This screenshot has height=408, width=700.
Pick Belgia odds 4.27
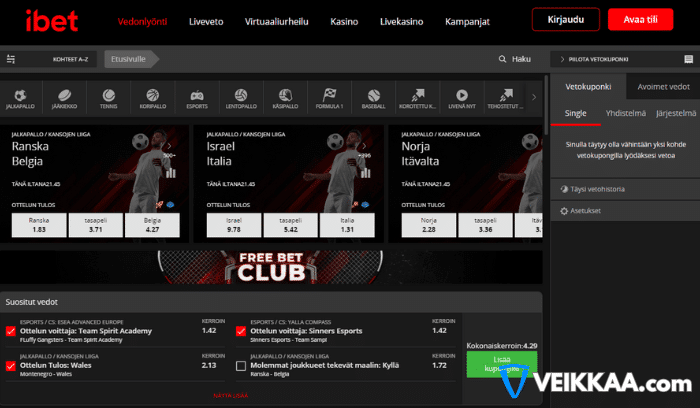click(x=152, y=226)
